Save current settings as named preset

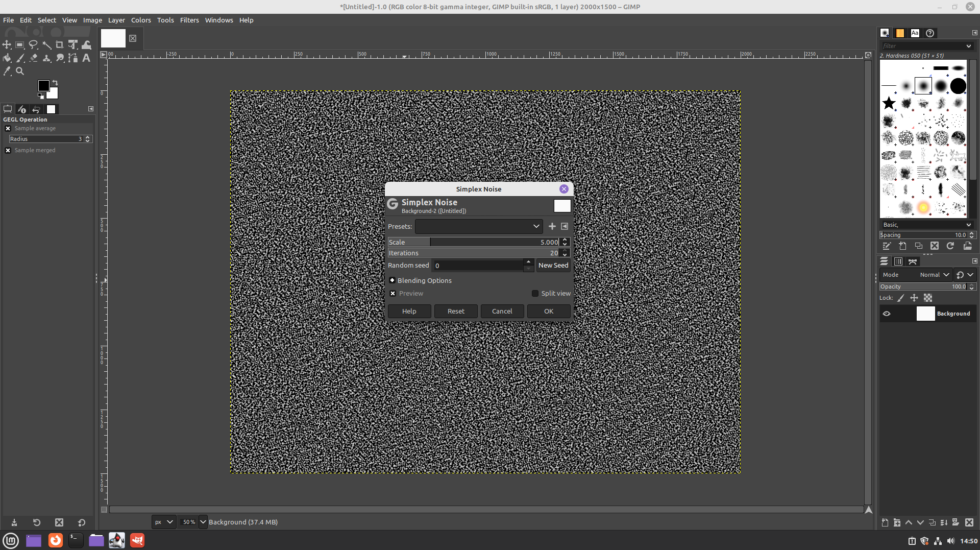tap(552, 226)
